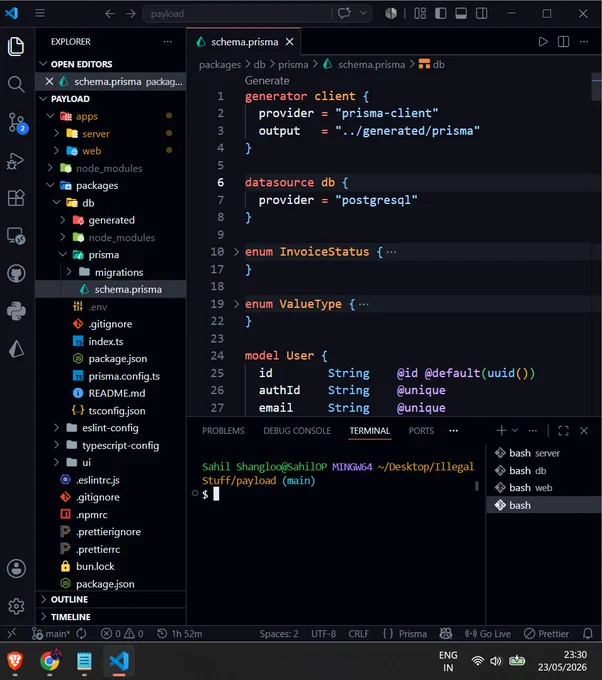This screenshot has height=680, width=602.
Task: Toggle the bottom panel visibility
Action: tap(461, 13)
